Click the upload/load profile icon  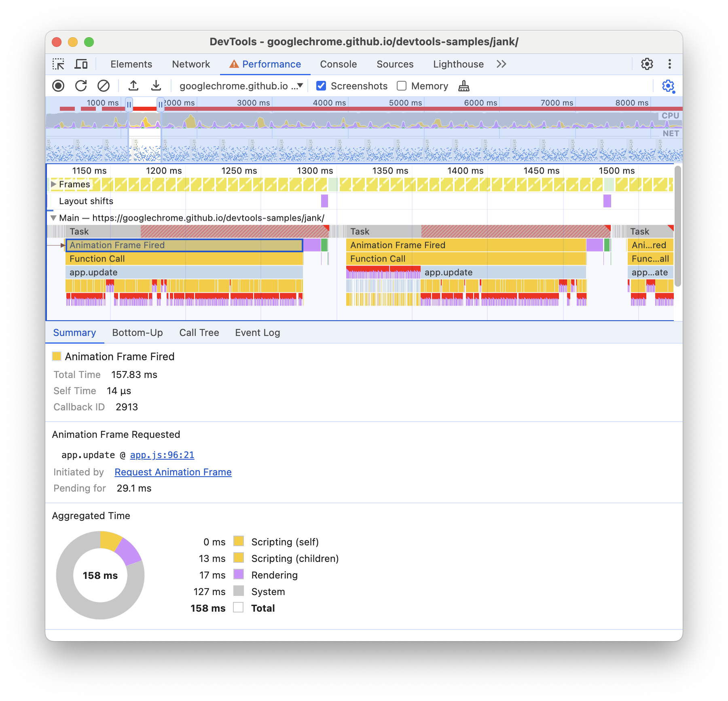pyautogui.click(x=133, y=86)
